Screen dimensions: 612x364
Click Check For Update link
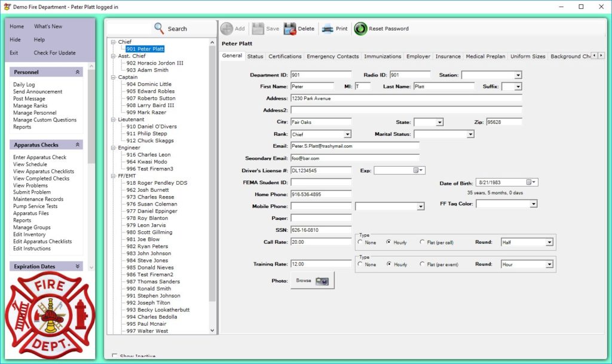pyautogui.click(x=54, y=53)
